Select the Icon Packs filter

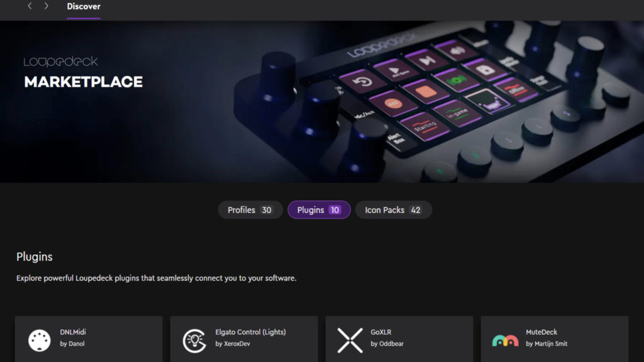[x=394, y=210]
